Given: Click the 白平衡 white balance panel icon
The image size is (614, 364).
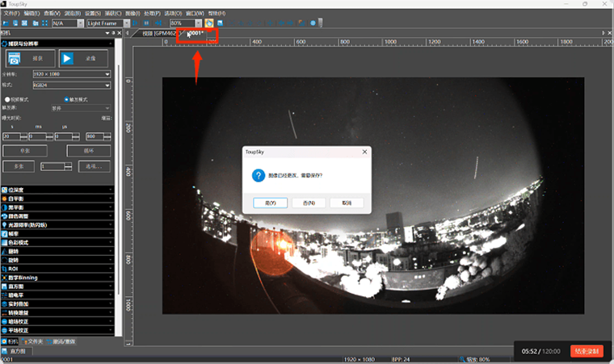Looking at the screenshot, I should (x=6, y=198).
